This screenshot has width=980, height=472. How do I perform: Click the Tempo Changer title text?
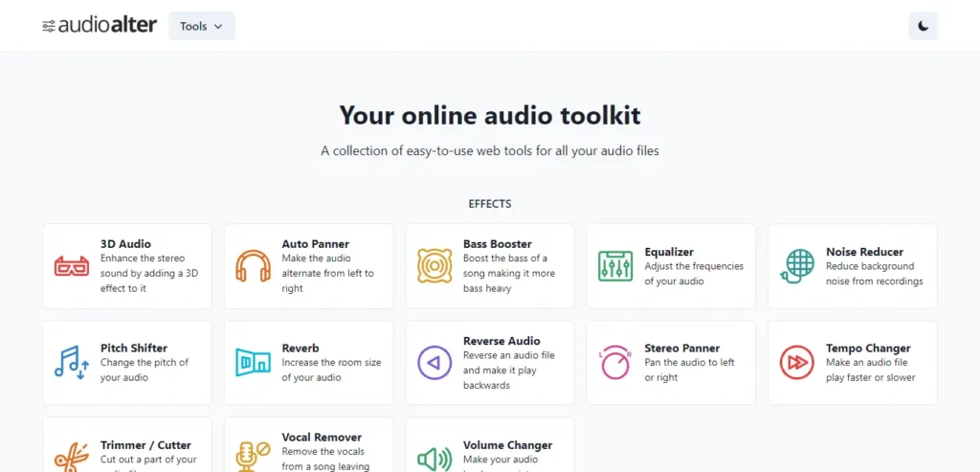[x=868, y=348]
